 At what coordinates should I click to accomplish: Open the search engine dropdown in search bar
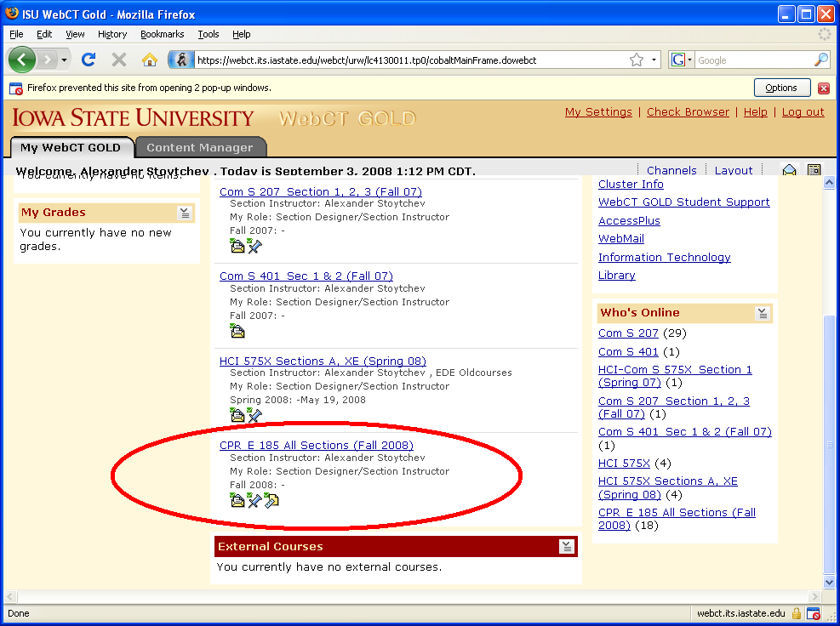pyautogui.click(x=681, y=60)
